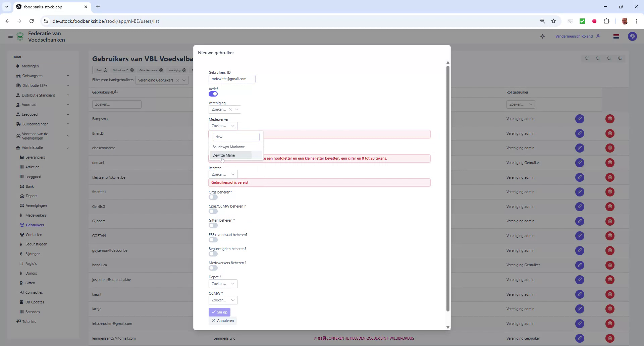Open the Rechten Zoeken dropdown
The image size is (644, 346).
223,174
